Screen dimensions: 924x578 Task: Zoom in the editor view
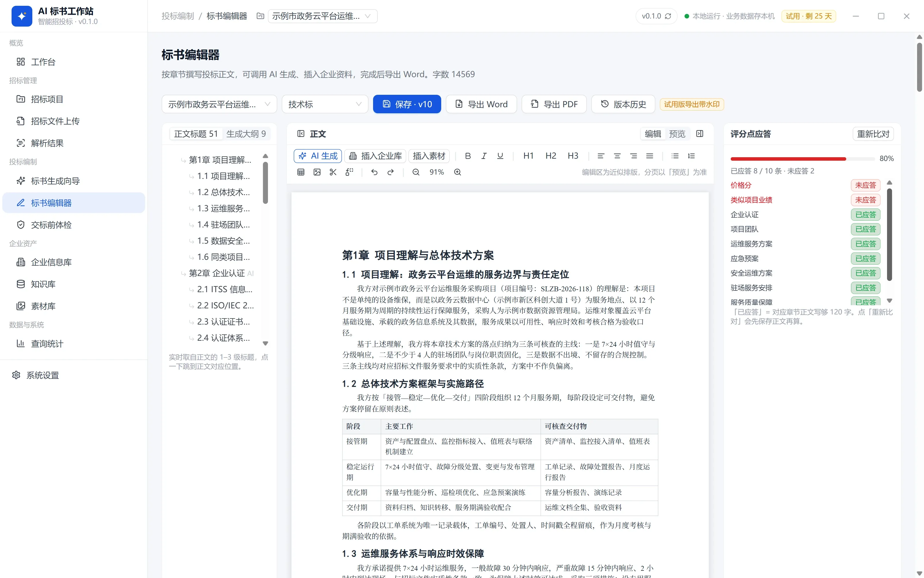[457, 172]
